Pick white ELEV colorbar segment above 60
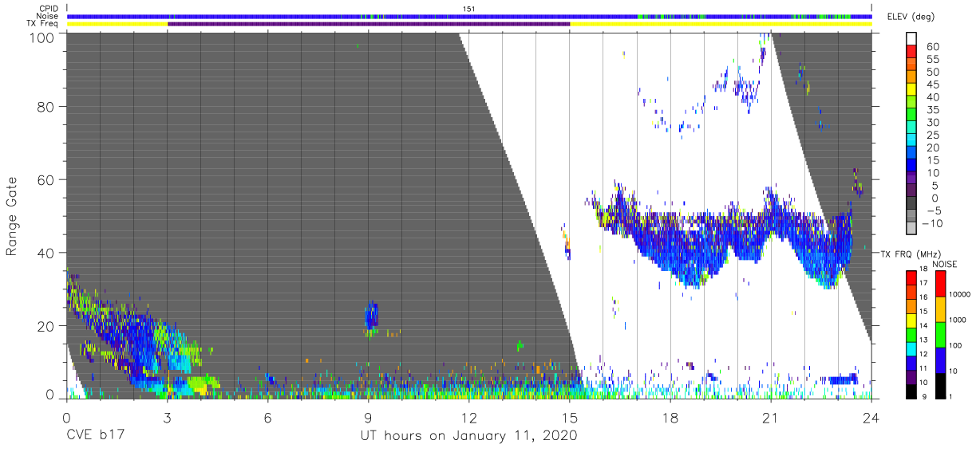Screen dimensions: 980x452 click(911, 39)
